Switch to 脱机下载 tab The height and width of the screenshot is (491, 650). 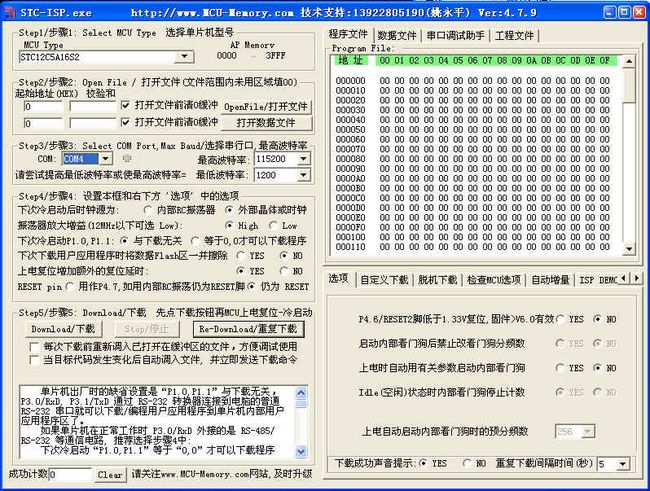point(437,280)
